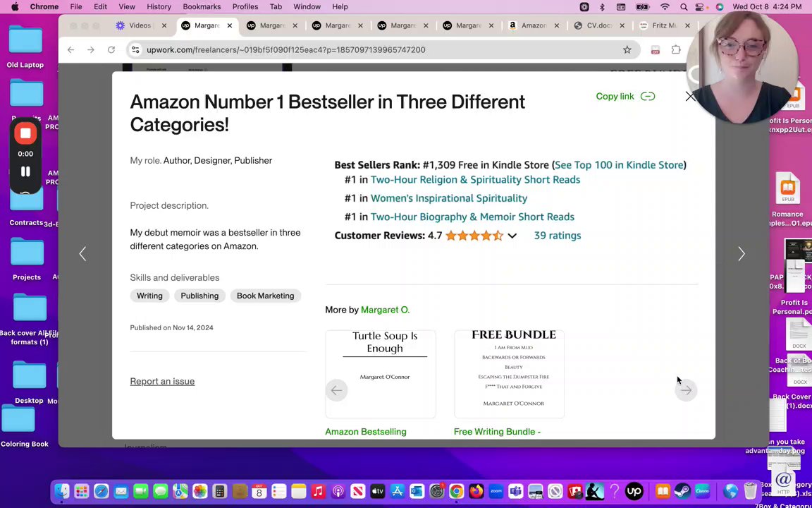Click the carousel next arrow in More by Margaret
This screenshot has height=508, width=812.
686,390
